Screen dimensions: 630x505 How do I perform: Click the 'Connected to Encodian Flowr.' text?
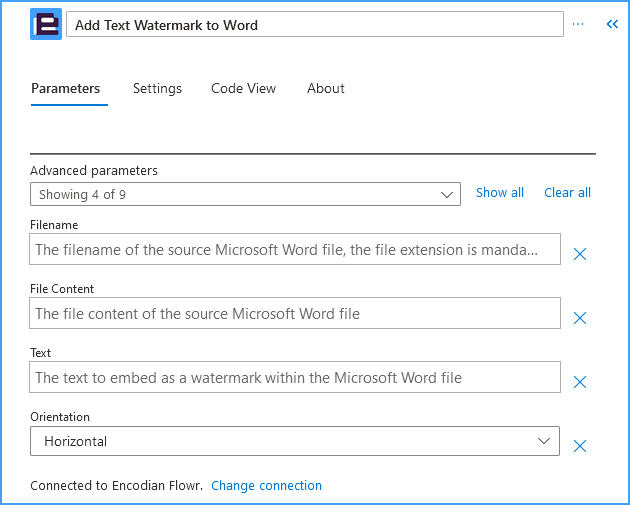pyautogui.click(x=117, y=486)
